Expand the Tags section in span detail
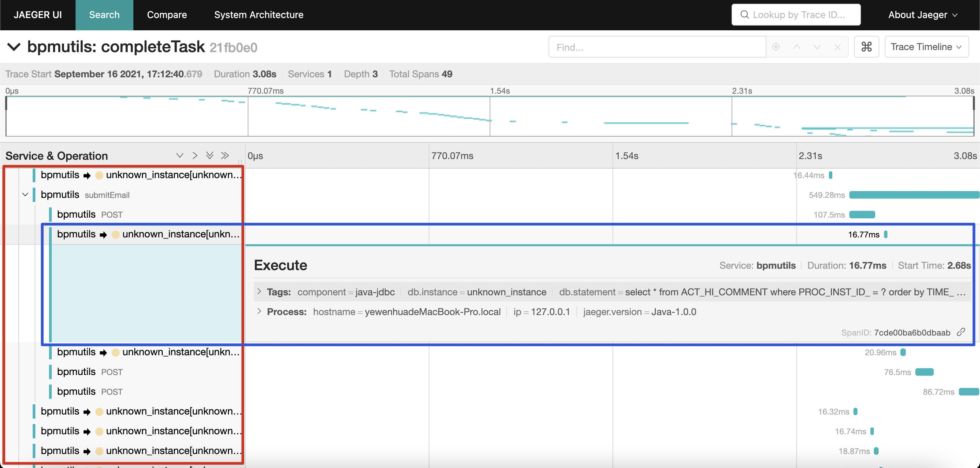This screenshot has width=980, height=468. coord(259,292)
